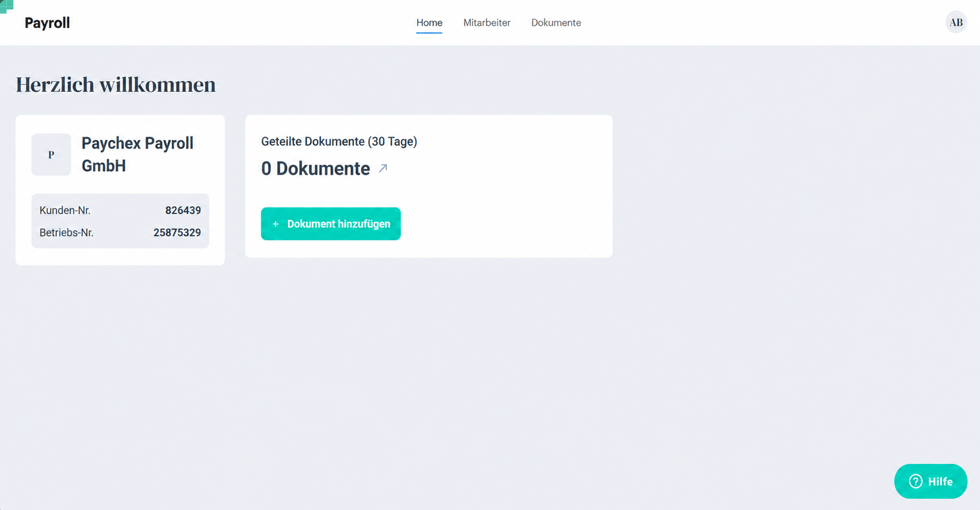Click the Kunden-Nr. label
The width and height of the screenshot is (980, 510).
click(65, 210)
